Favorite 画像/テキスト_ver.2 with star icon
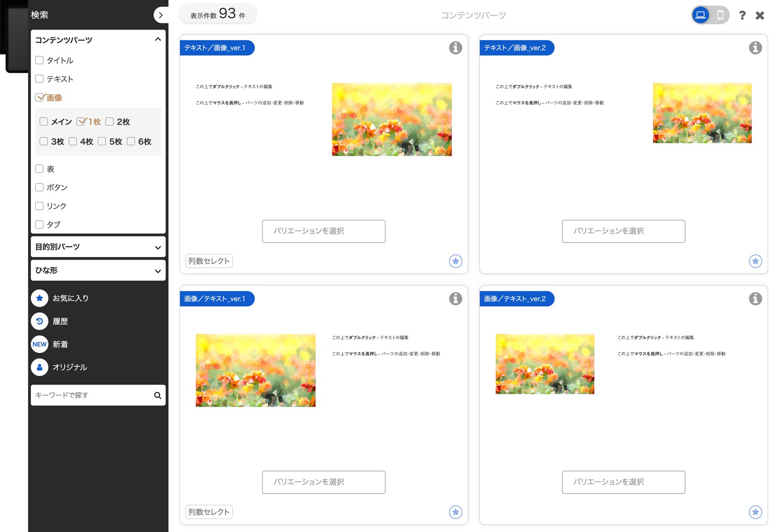 755,512
